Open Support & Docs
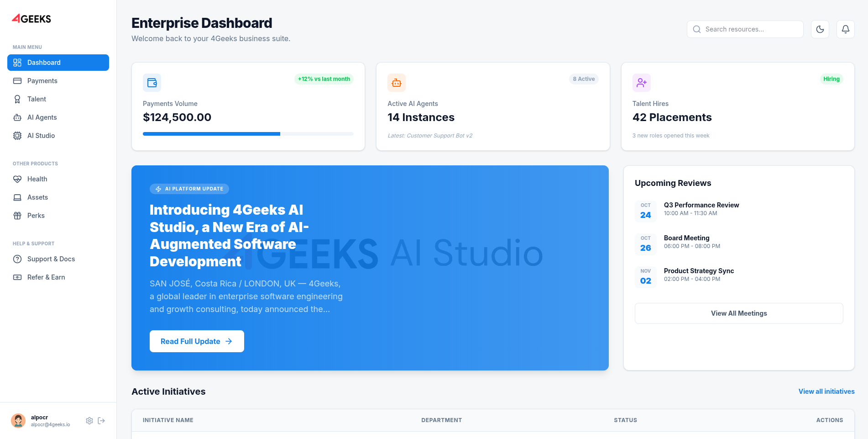 (51, 259)
